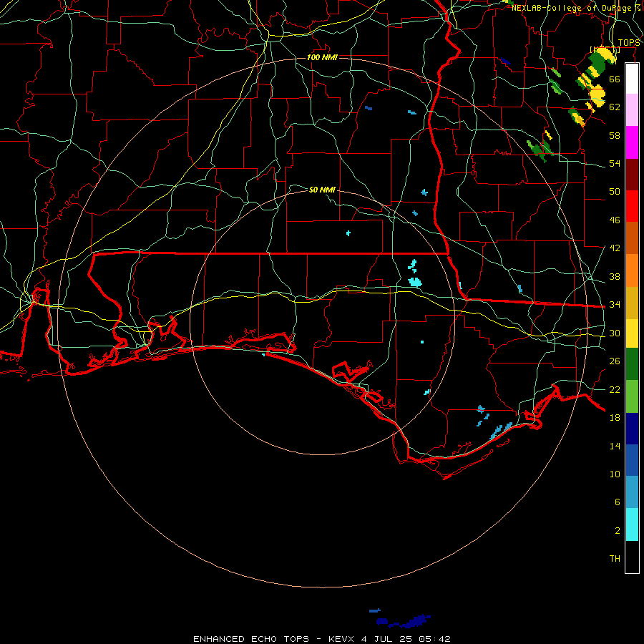Screen dimensions: 644x644
Task: Pick the cyan legend swatch
Action: point(632,525)
